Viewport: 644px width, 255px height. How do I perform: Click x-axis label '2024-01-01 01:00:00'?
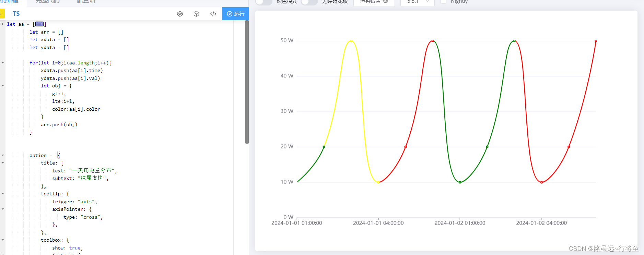pos(297,223)
